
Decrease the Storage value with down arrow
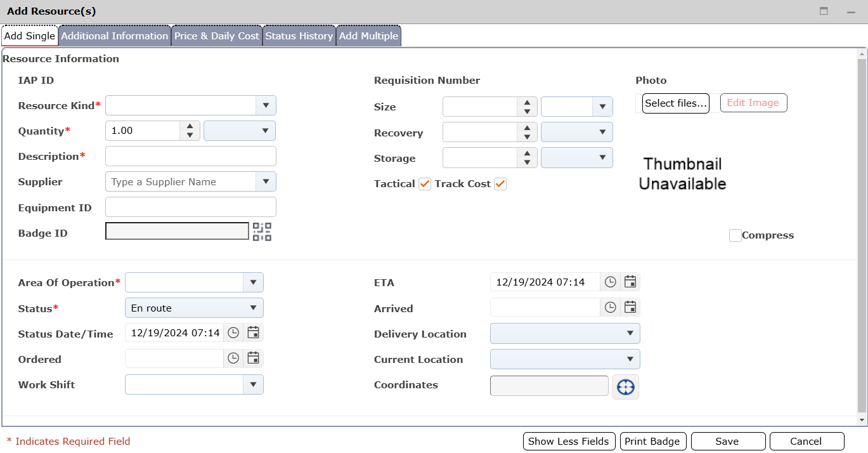pyautogui.click(x=527, y=162)
